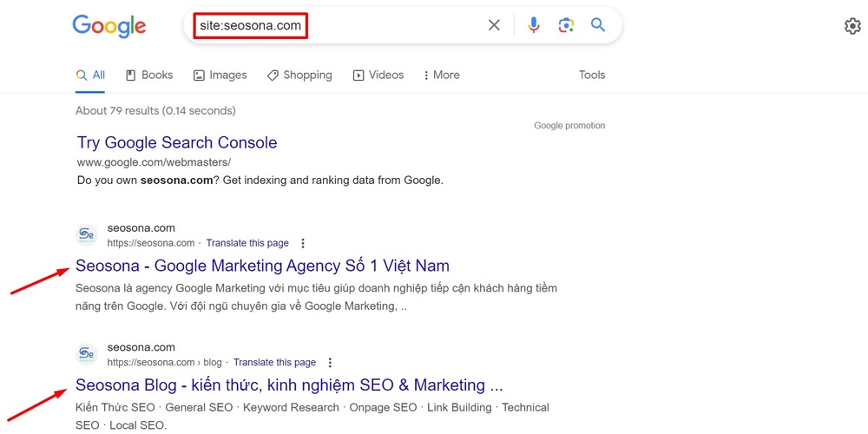Clear the search box with X

pyautogui.click(x=494, y=25)
